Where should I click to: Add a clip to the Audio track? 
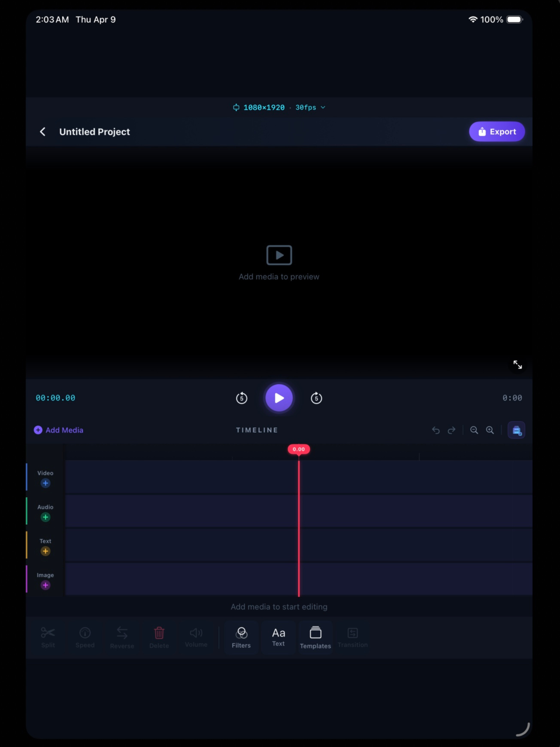coord(45,517)
